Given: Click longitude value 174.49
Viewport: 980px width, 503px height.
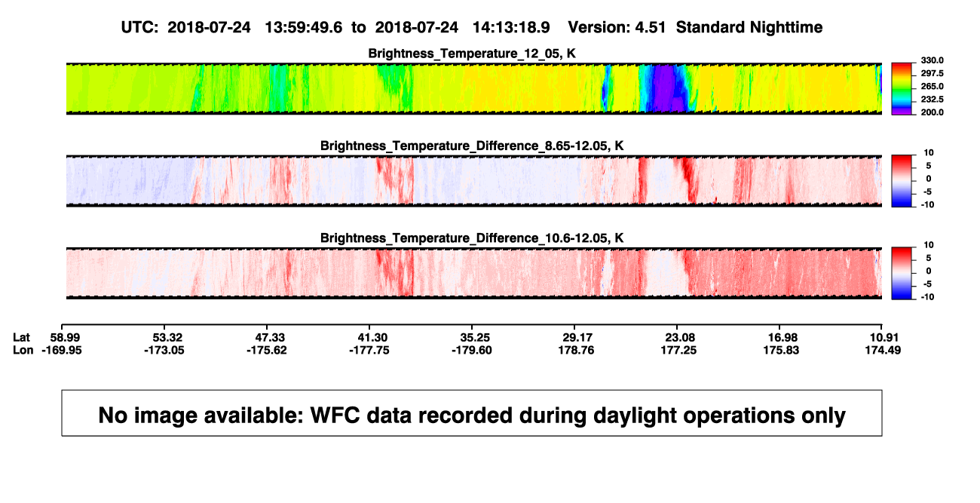Looking at the screenshot, I should click(882, 350).
